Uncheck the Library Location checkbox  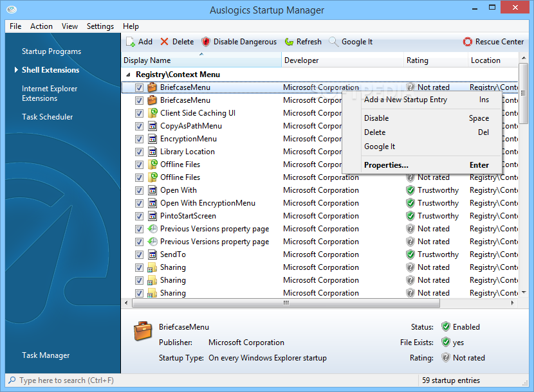[x=139, y=152]
